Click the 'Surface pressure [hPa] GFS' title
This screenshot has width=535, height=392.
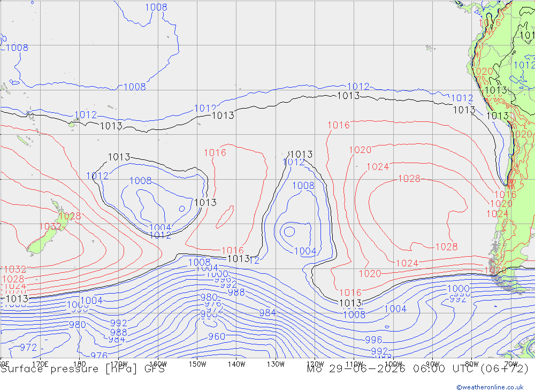pos(82,369)
